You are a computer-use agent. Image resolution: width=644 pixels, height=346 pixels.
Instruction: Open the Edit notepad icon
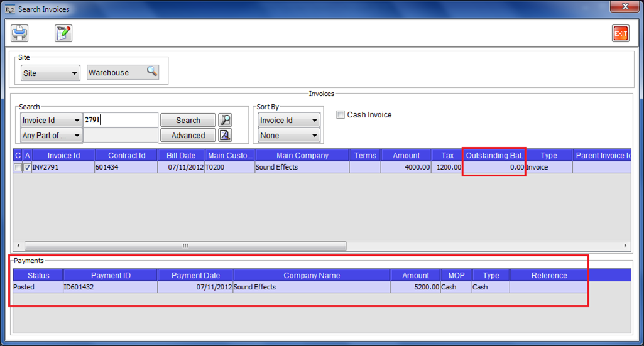pyautogui.click(x=63, y=33)
